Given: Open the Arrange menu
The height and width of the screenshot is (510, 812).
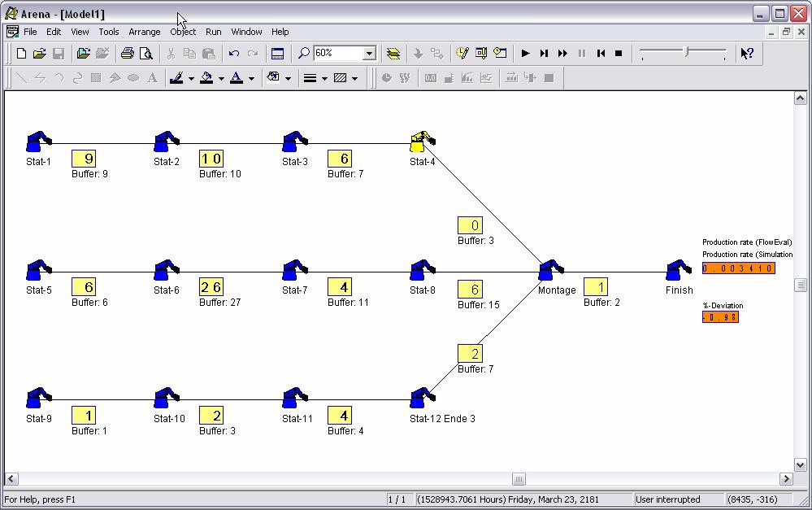Looking at the screenshot, I should [144, 32].
